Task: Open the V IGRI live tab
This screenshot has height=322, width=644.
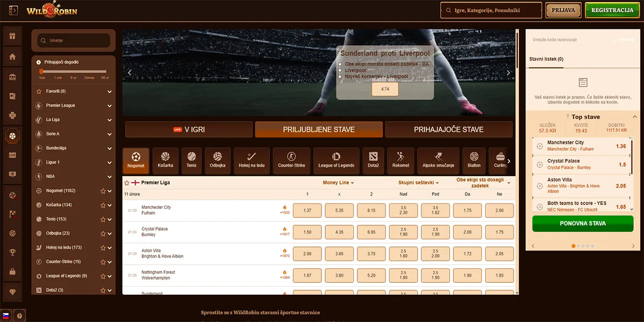Action: [x=188, y=129]
